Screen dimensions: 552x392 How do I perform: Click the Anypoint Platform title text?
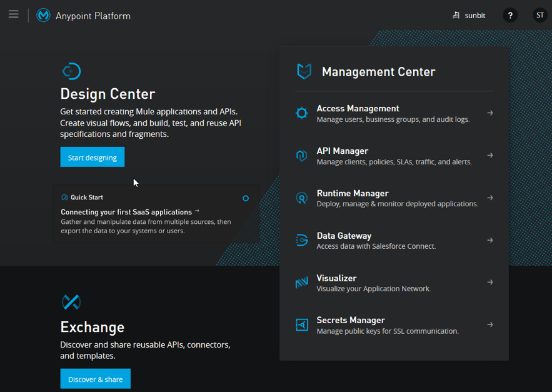coord(93,16)
